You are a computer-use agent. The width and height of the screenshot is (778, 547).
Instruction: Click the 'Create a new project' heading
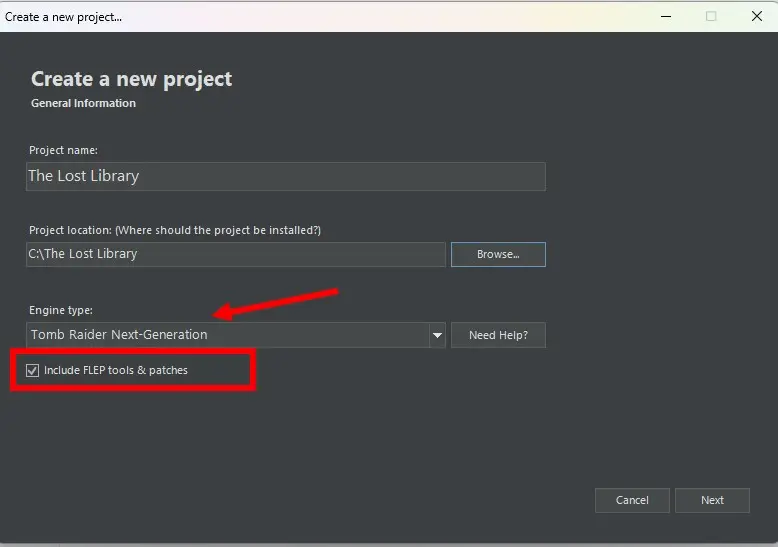(131, 79)
